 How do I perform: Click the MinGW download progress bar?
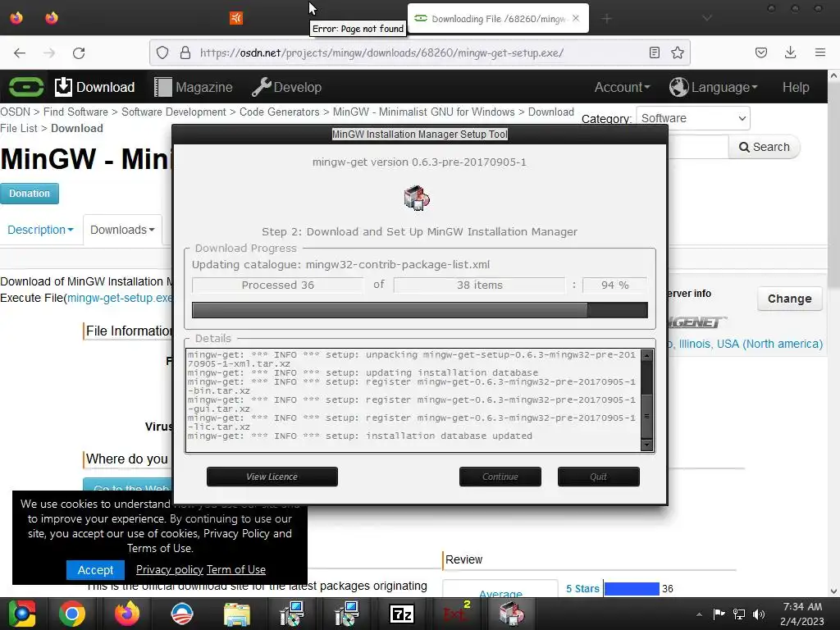tap(419, 309)
